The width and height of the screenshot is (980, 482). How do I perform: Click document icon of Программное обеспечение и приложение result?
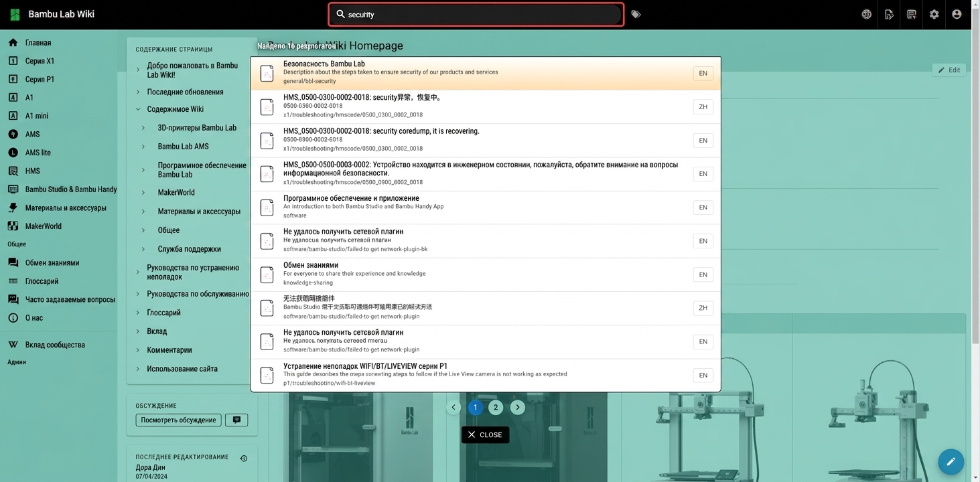point(267,208)
